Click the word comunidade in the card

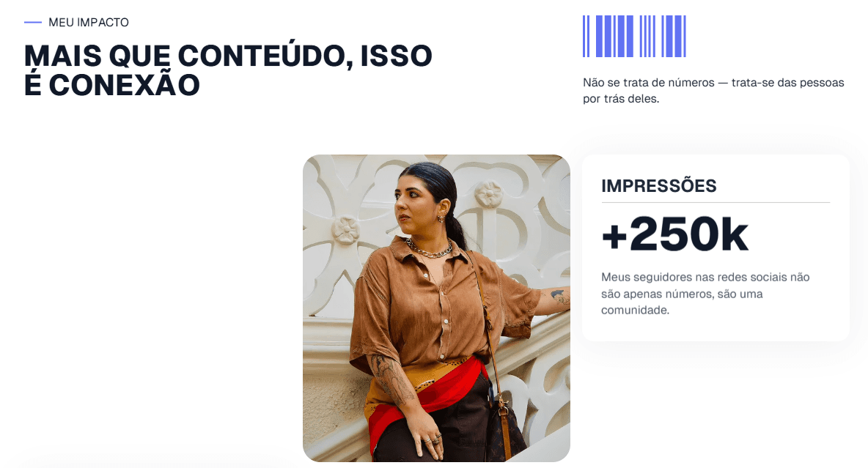[x=634, y=311]
